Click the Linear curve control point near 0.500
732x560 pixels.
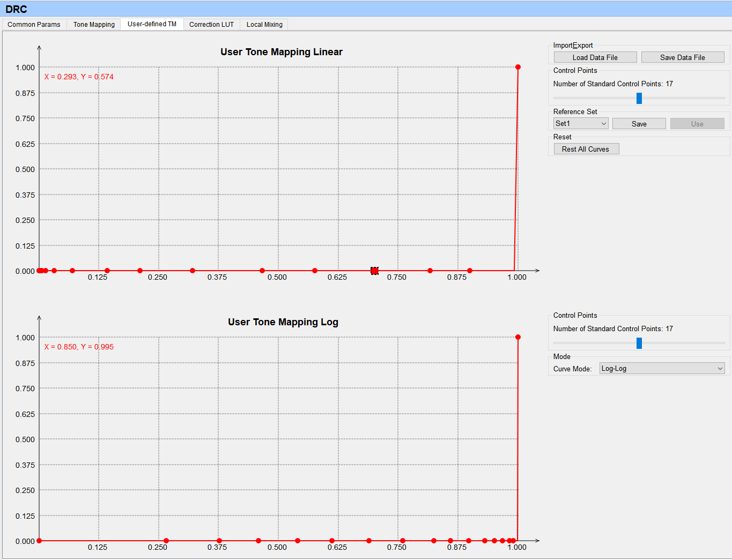tap(262, 271)
